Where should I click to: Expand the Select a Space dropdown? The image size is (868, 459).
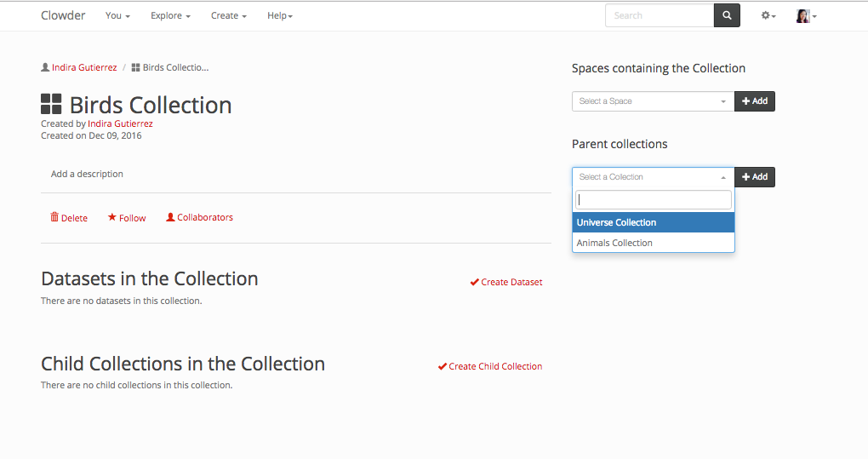(x=653, y=101)
